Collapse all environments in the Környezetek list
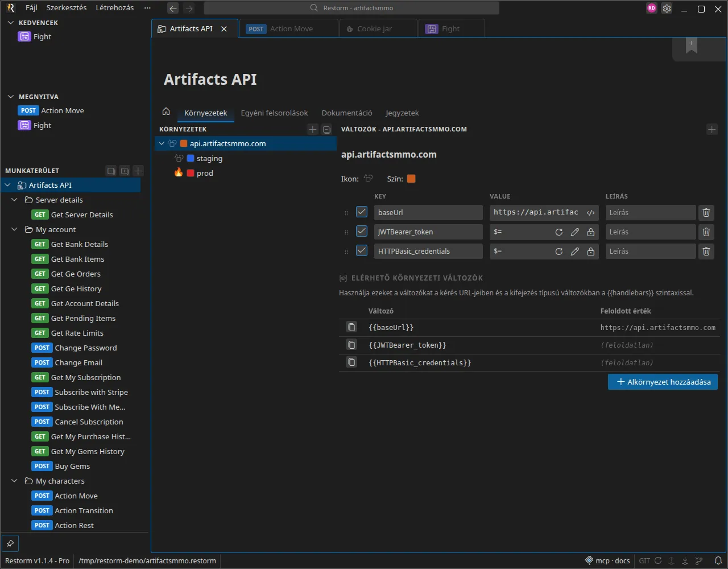This screenshot has height=569, width=728. [x=326, y=129]
